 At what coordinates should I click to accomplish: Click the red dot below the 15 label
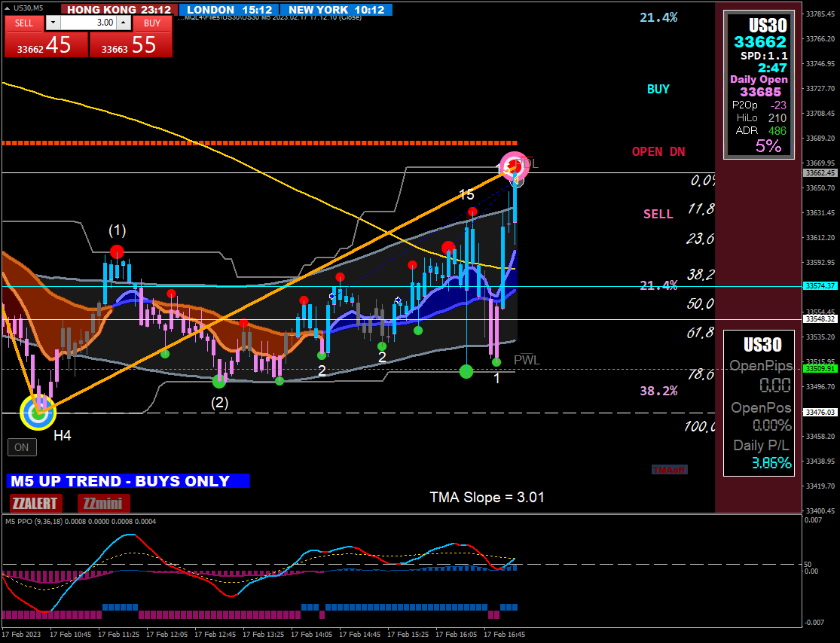pyautogui.click(x=472, y=212)
